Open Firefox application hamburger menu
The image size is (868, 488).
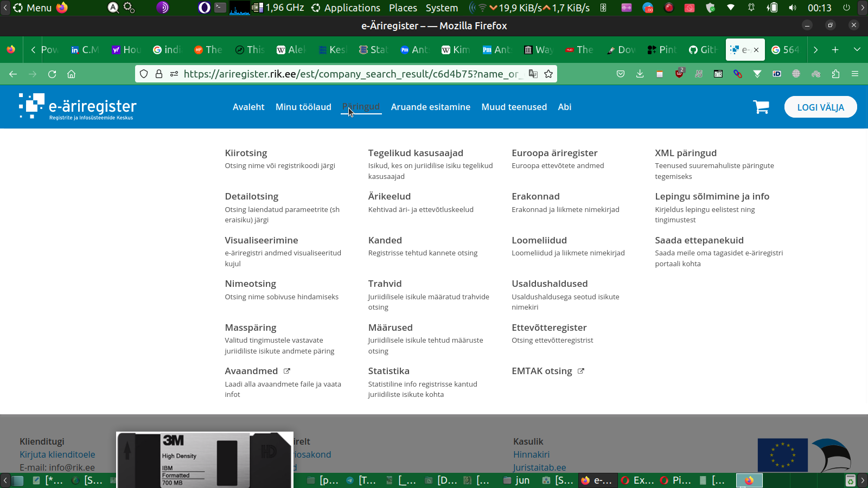(855, 74)
